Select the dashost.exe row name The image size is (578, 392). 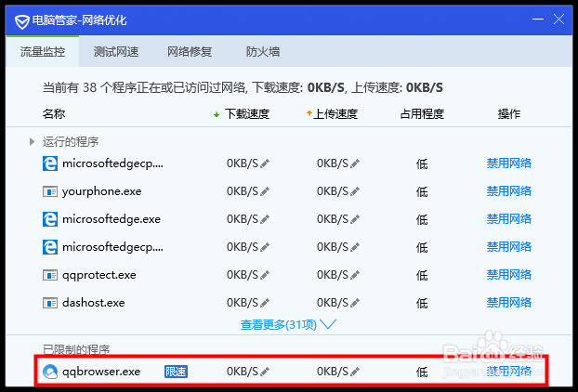click(93, 303)
